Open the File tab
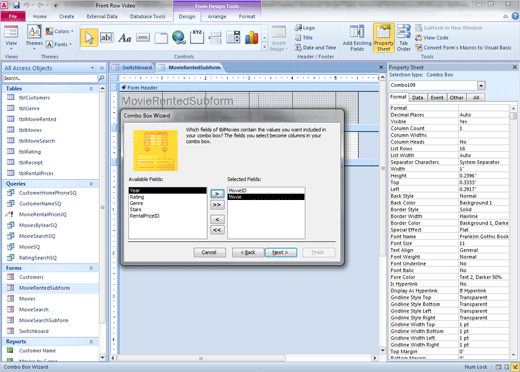Viewport: 520px width, 372px height. coord(13,16)
